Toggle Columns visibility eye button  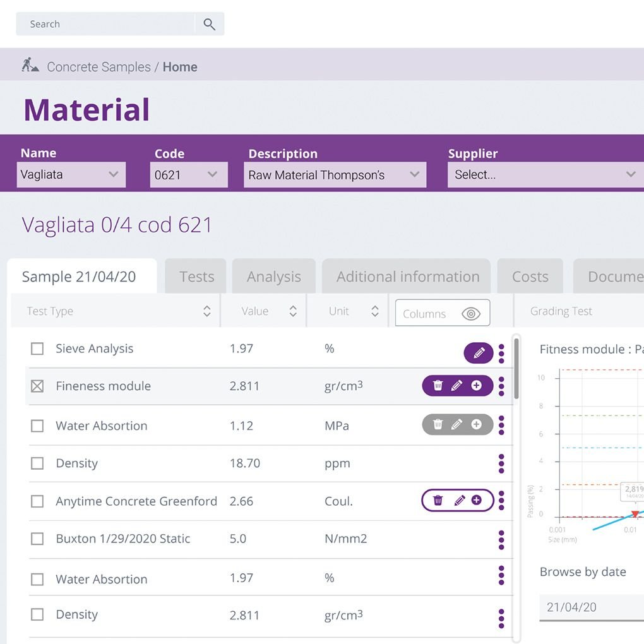pyautogui.click(x=470, y=314)
